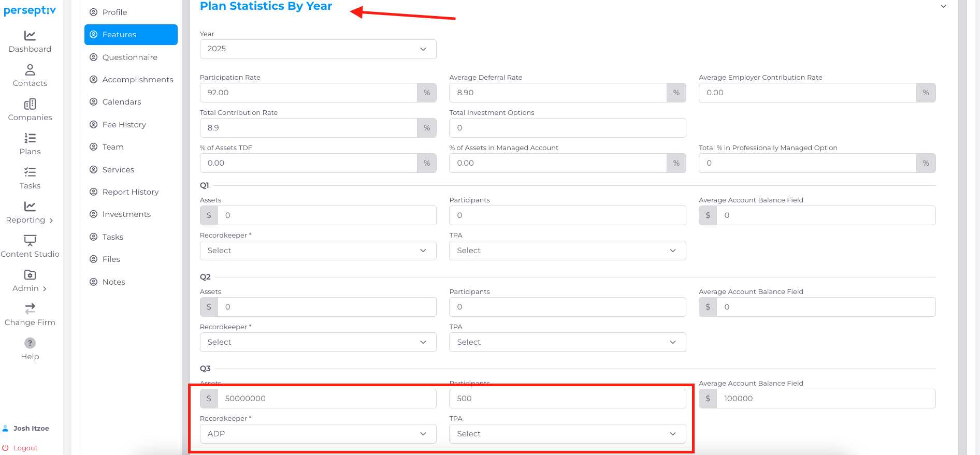The height and width of the screenshot is (455, 980).
Task: Collapse the Plan Statistics By Year section
Action: 944,6
